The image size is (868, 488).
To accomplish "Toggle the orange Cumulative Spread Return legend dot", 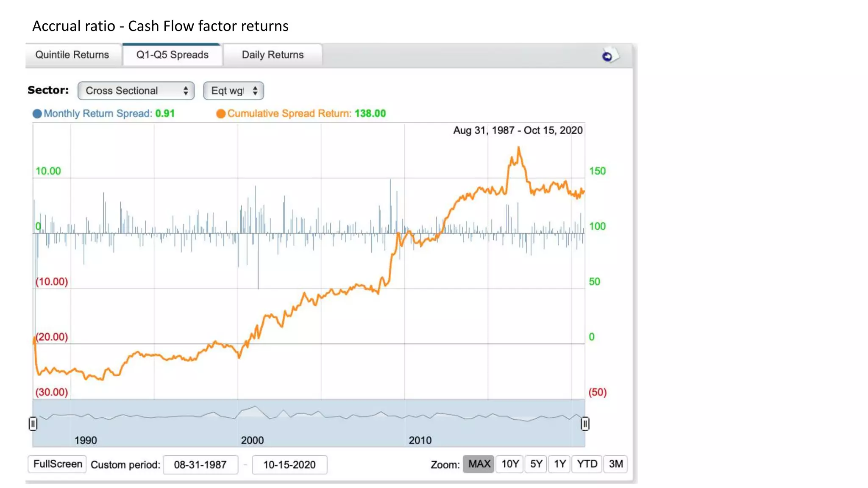I will tap(221, 114).
